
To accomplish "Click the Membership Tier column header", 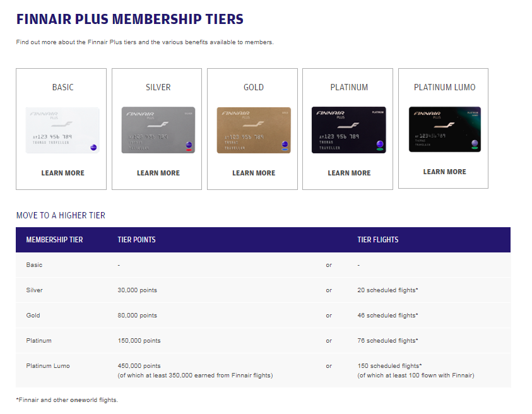I will pos(54,240).
